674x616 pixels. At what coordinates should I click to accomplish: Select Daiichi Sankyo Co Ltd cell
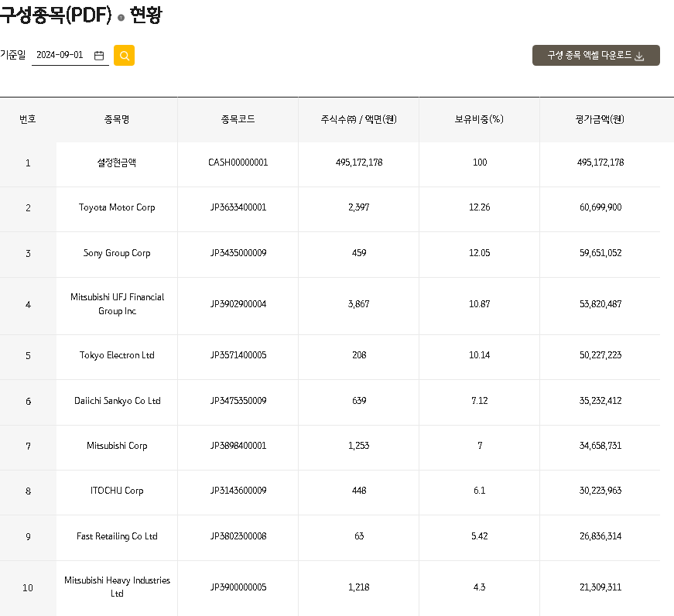118,401
